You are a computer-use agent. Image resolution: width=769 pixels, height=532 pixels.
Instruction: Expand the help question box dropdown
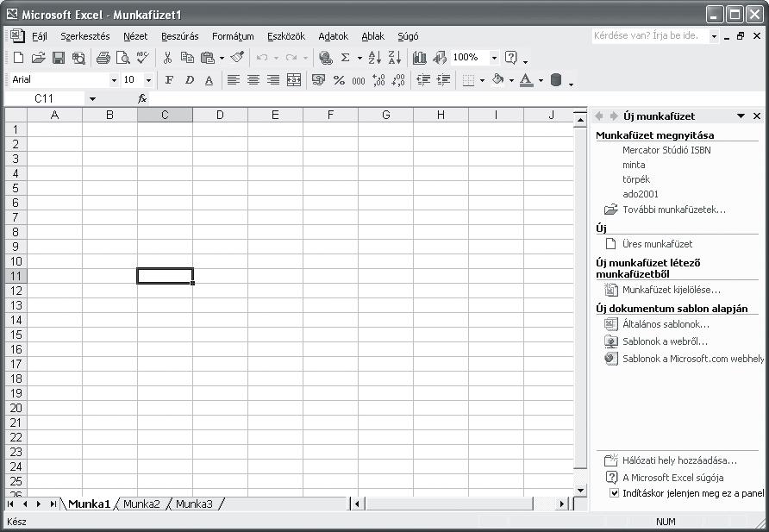(x=714, y=36)
